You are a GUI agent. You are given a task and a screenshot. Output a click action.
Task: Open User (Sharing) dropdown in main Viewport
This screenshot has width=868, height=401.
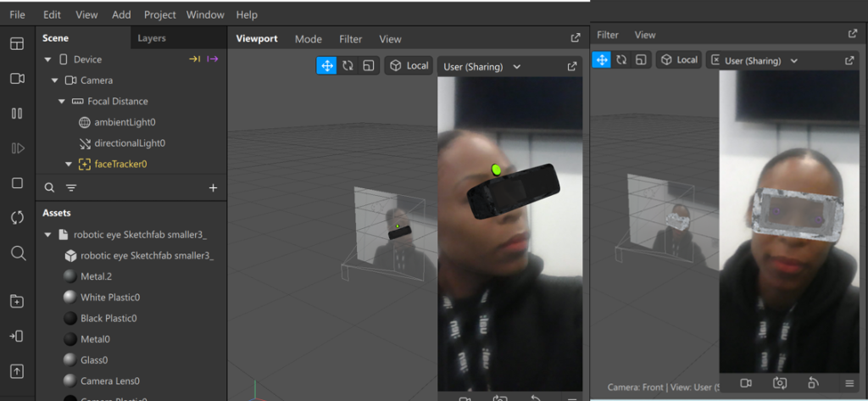(482, 66)
